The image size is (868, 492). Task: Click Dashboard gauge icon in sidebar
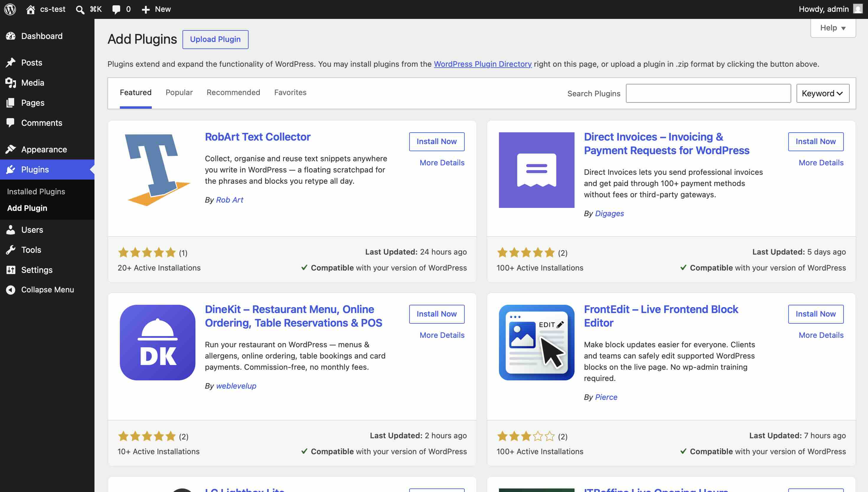pyautogui.click(x=11, y=36)
